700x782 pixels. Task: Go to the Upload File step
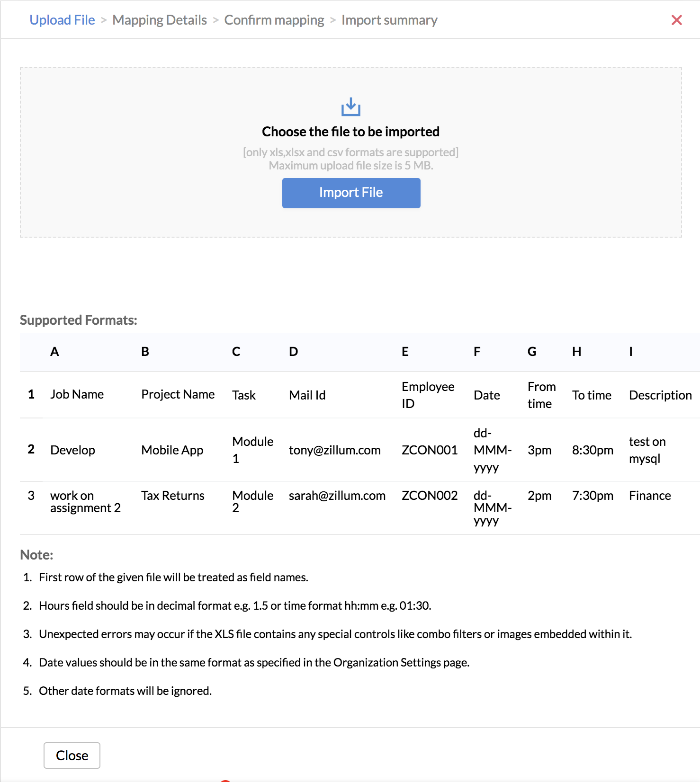click(62, 20)
